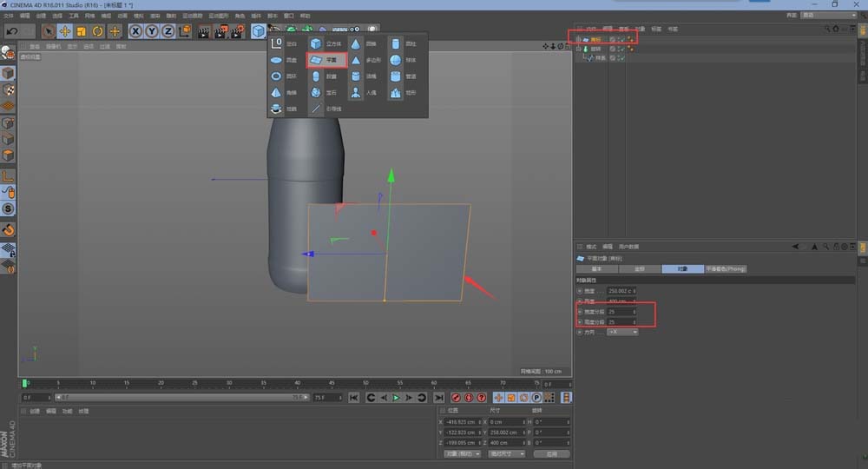The height and width of the screenshot is (469, 868).
Task: Select the Move tool in top toolbar
Action: (x=65, y=31)
